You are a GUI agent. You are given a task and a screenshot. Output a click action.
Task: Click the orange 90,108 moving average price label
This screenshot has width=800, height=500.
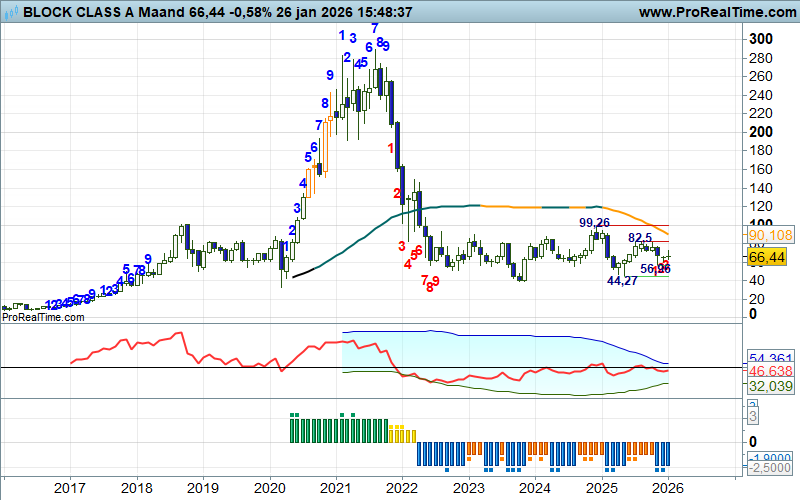point(770,235)
